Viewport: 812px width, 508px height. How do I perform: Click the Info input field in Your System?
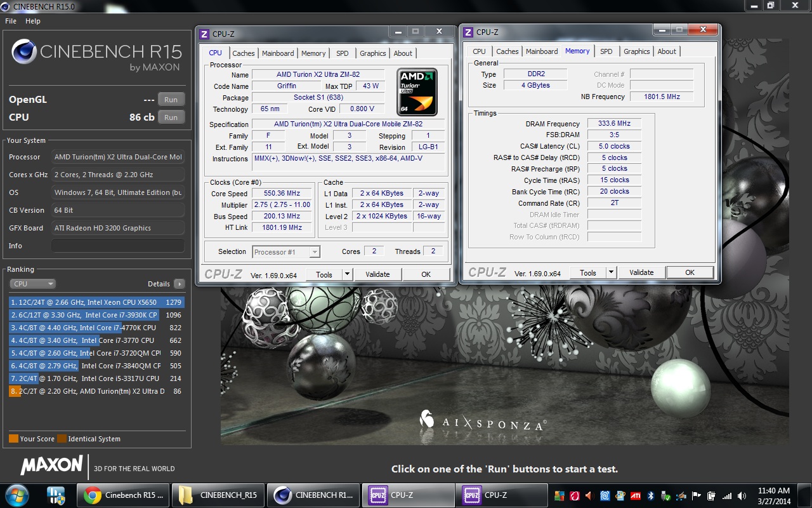118,246
